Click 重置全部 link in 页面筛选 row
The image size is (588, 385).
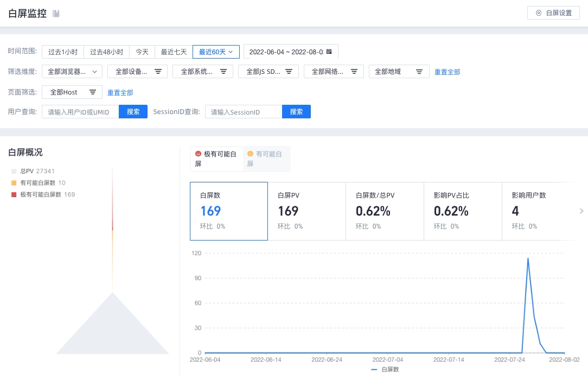(x=120, y=92)
